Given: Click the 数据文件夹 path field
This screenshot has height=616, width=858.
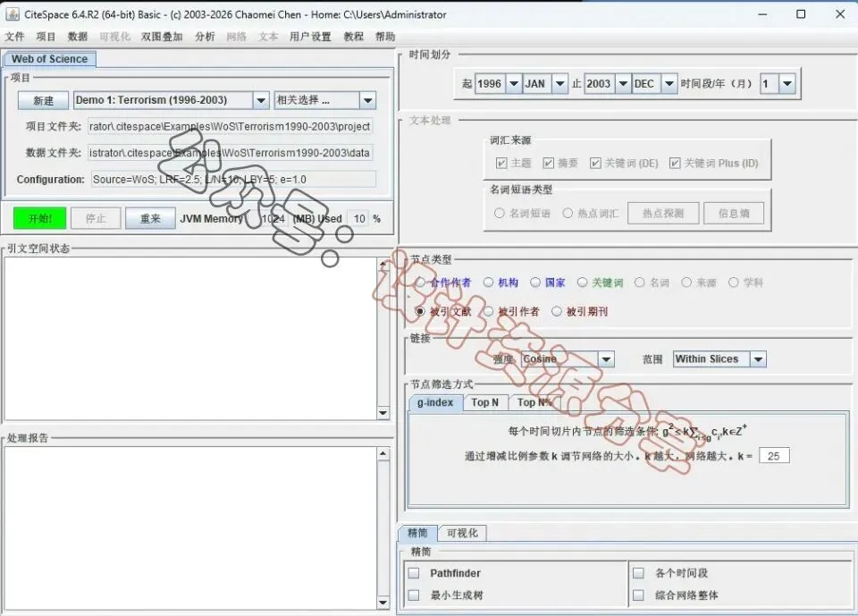Looking at the screenshot, I should (230, 153).
